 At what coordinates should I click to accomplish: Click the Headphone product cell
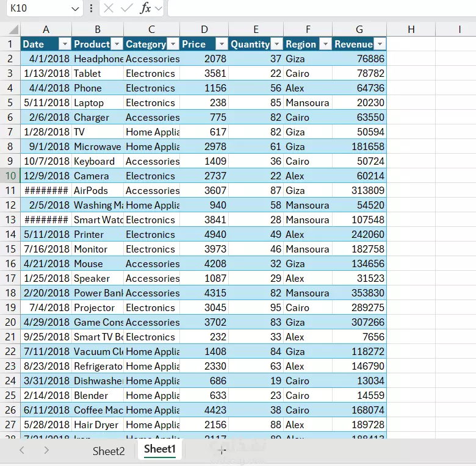coord(98,59)
